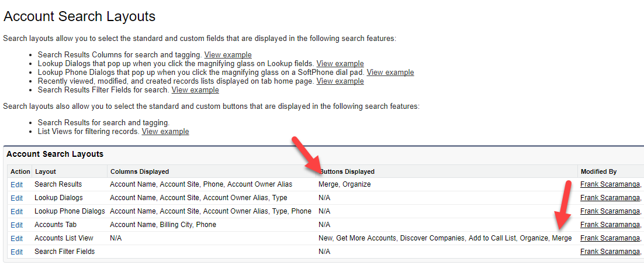View example for List Views filtering
The height and width of the screenshot is (268, 644).
pos(165,132)
